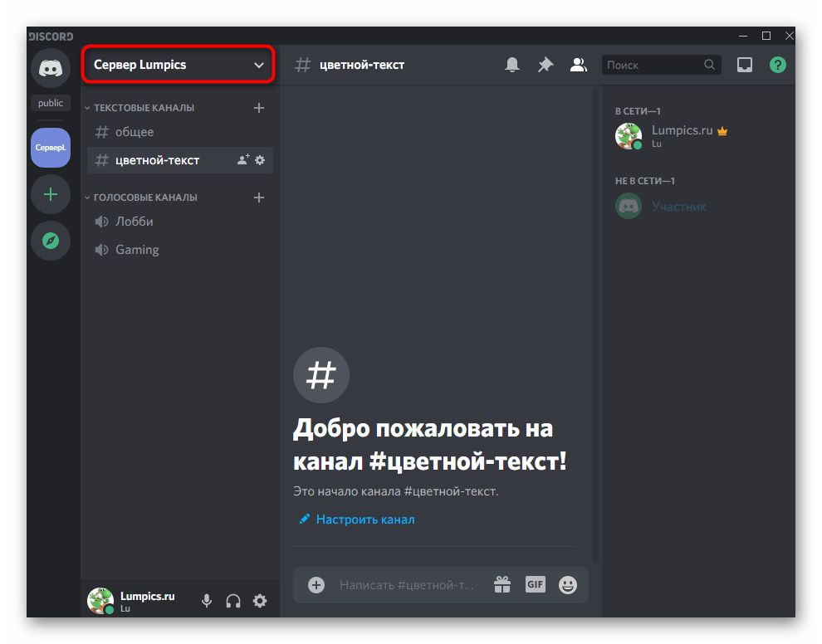Create a new text channel with plus
Image resolution: width=822 pixels, height=644 pixels.
point(259,108)
